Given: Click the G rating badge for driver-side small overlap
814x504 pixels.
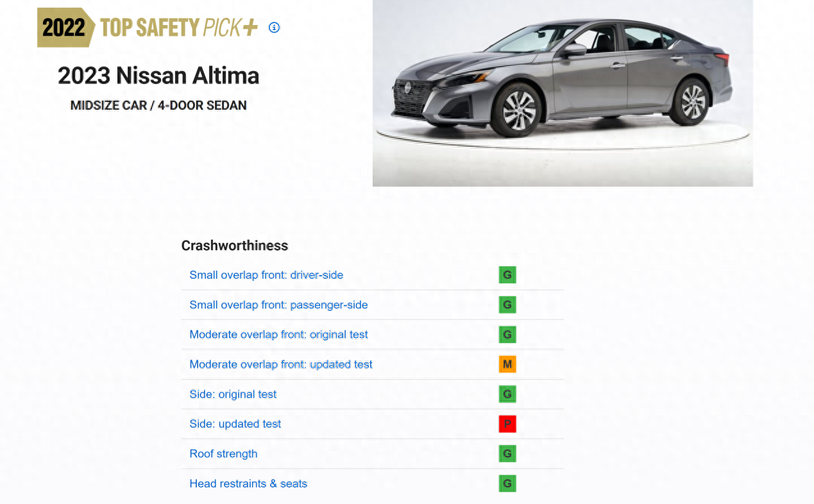Looking at the screenshot, I should 507,275.
